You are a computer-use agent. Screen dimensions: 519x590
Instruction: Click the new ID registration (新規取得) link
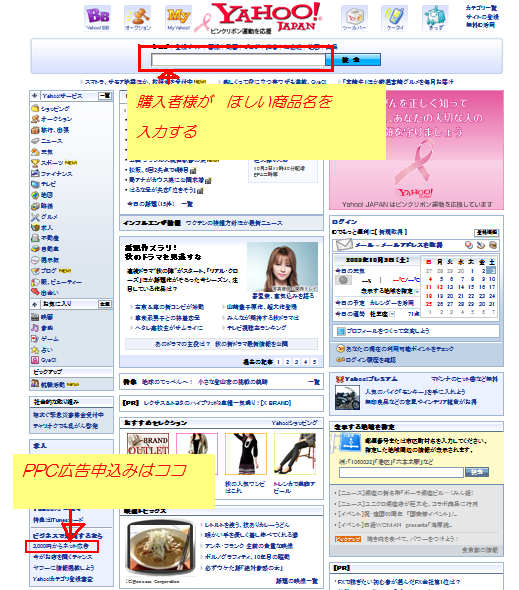(x=391, y=232)
